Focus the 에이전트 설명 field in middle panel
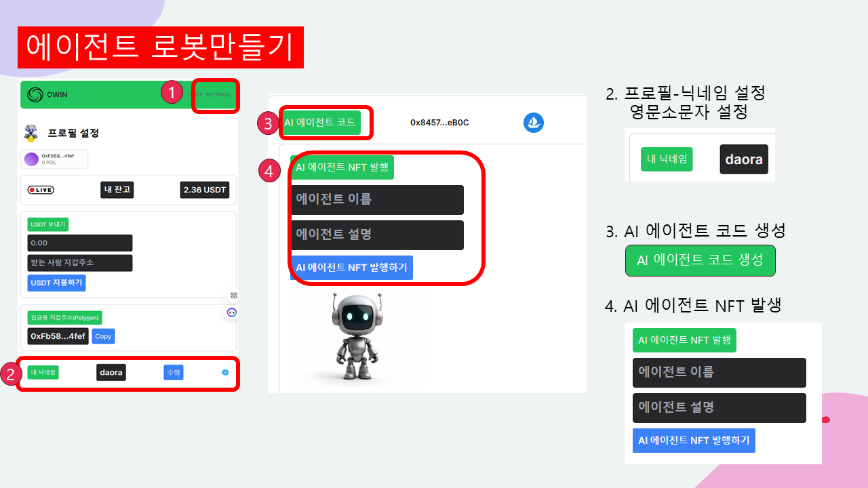The image size is (868, 488). click(378, 235)
